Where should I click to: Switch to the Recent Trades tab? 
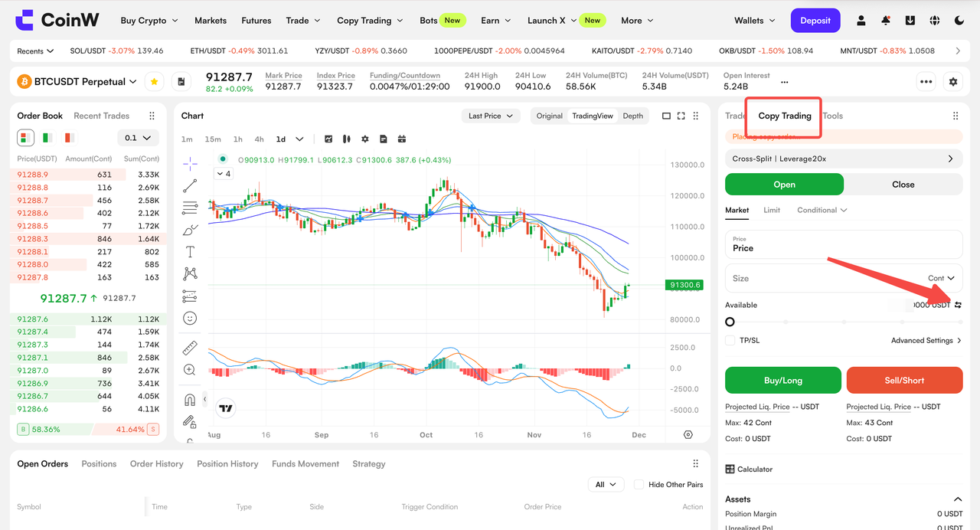point(102,116)
